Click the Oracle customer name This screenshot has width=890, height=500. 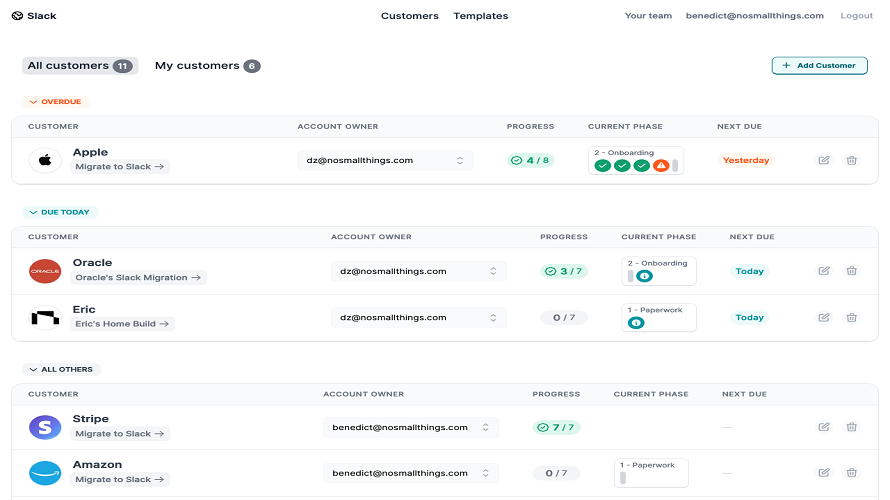pos(93,263)
